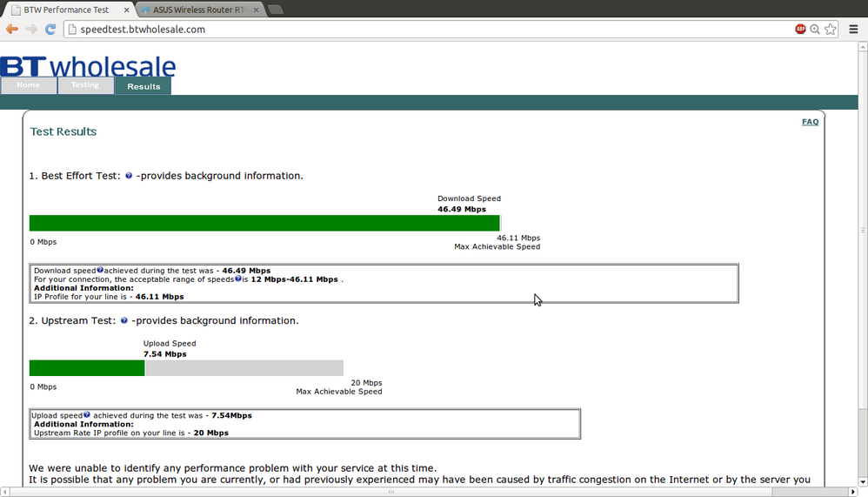Click the help icon beside Best Effort Test
Screen dimensions: 868x497
pos(129,176)
